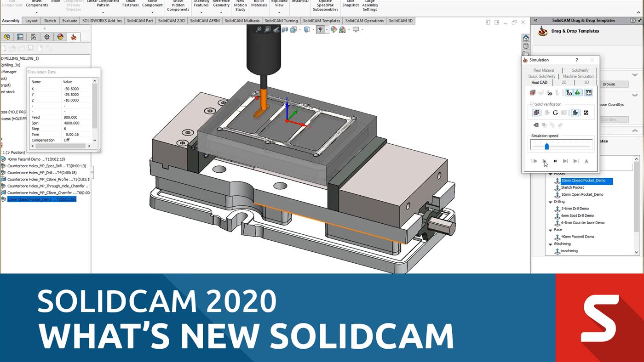This screenshot has height=362, width=644.
Task: Toggle the 3D tool display button in Simulation
Action: pyautogui.click(x=568, y=92)
